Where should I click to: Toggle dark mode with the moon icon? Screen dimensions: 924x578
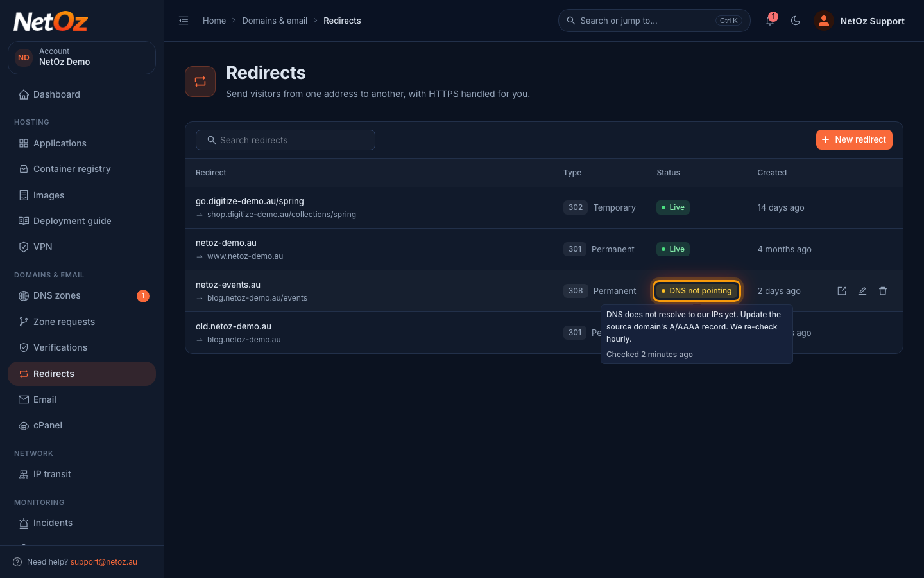click(796, 21)
